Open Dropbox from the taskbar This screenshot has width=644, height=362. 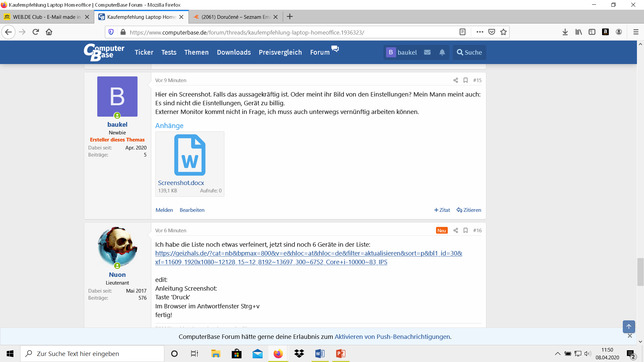[x=299, y=354]
